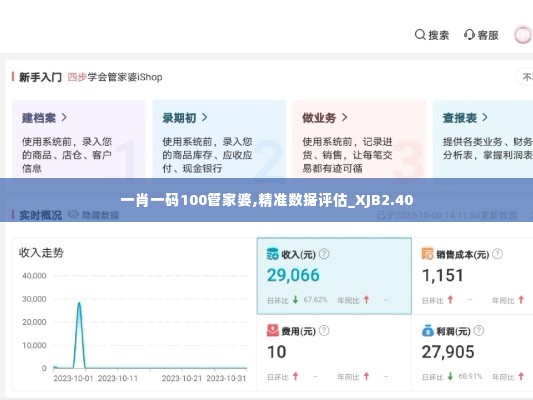Click the expense value 10
This screenshot has height=400, width=533.
point(276,352)
